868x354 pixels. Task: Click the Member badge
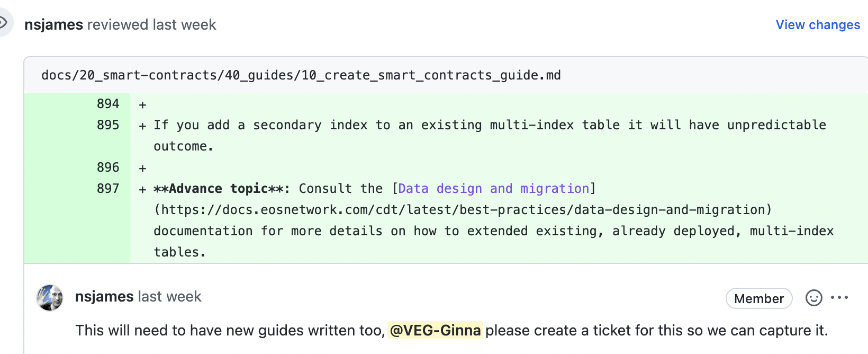(x=759, y=298)
